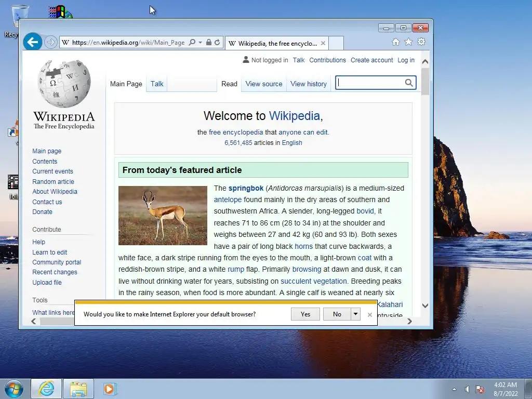Image resolution: width=532 pixels, height=399 pixels.
Task: Expand the dropdown arrow beside No
Action: pos(355,314)
